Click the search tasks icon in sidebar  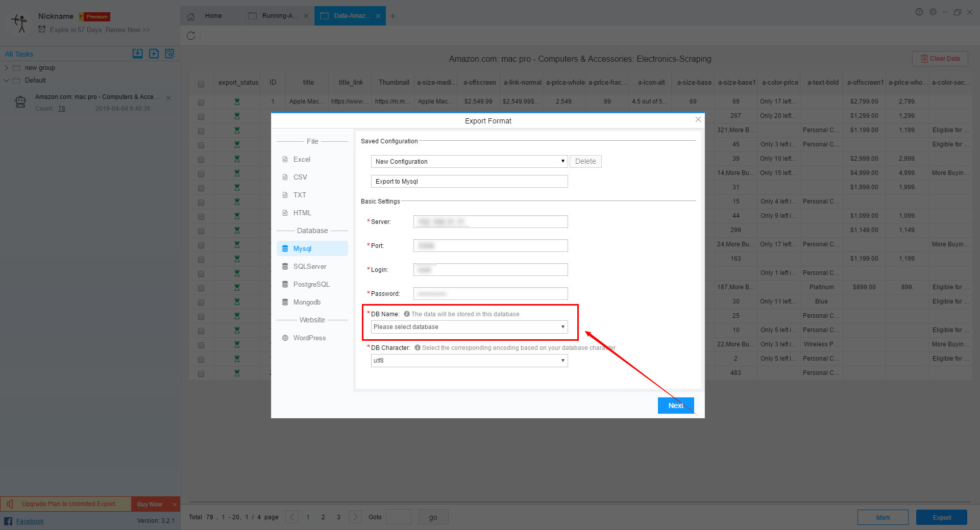tap(169, 54)
